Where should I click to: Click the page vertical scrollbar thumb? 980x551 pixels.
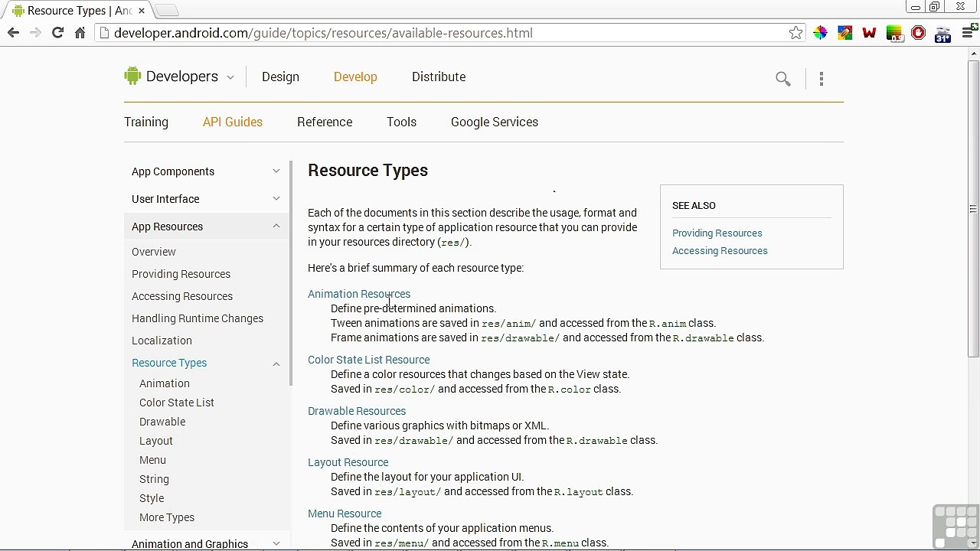pos(973,208)
